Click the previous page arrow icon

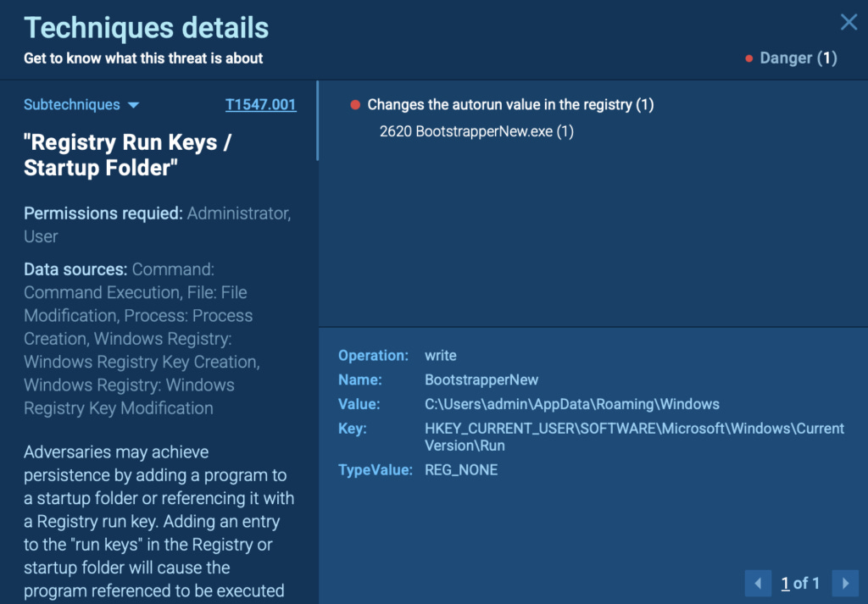(758, 583)
